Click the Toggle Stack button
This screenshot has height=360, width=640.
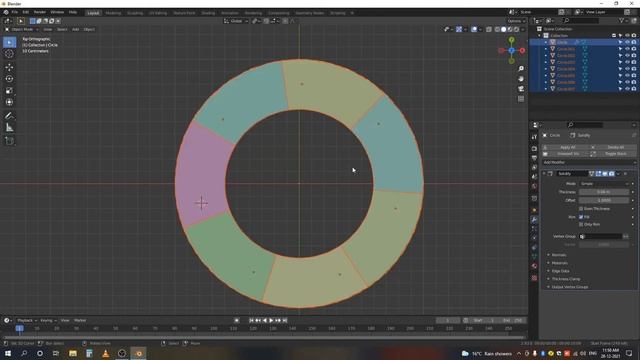pos(613,154)
